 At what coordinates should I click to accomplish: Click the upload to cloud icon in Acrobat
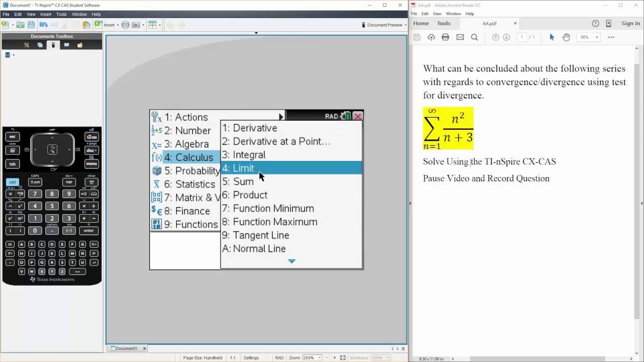click(431, 37)
